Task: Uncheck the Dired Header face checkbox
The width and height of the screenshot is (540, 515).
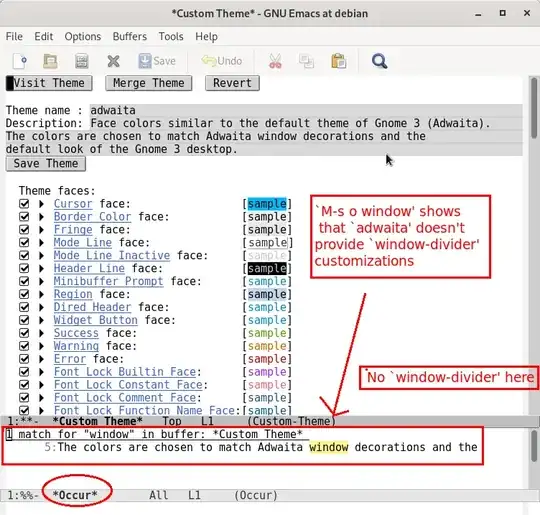Action: click(24, 307)
